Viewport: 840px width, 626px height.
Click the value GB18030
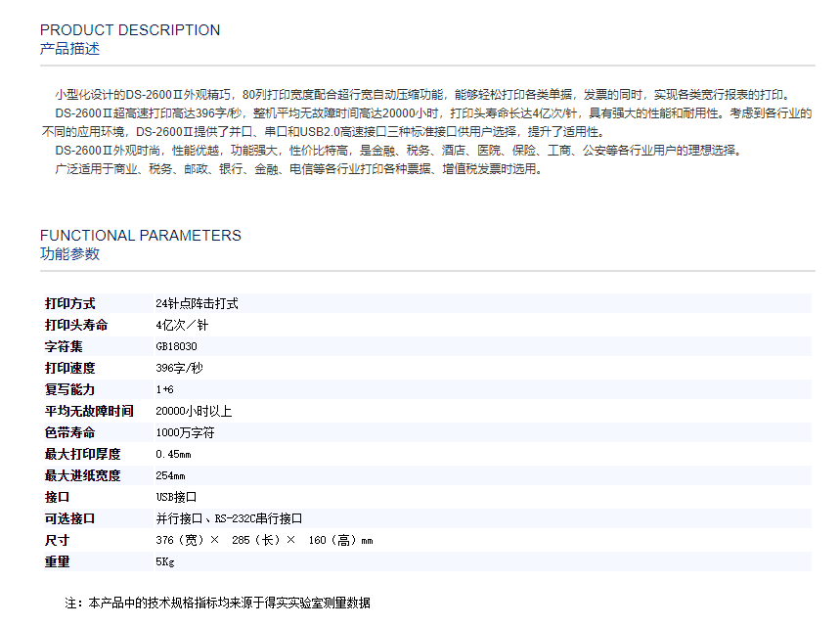pos(176,346)
